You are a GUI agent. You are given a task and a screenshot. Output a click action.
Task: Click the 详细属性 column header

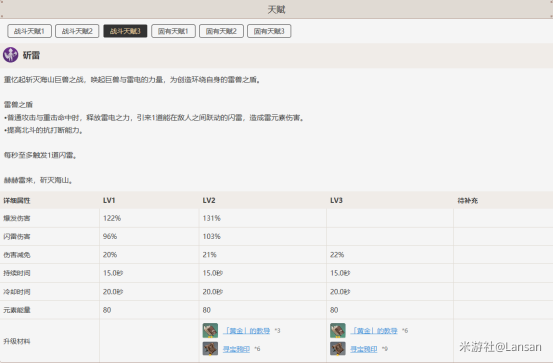point(17,200)
